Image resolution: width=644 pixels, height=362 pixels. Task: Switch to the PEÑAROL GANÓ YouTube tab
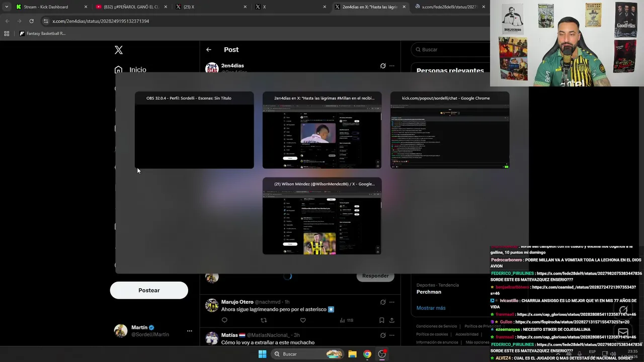coord(132,7)
